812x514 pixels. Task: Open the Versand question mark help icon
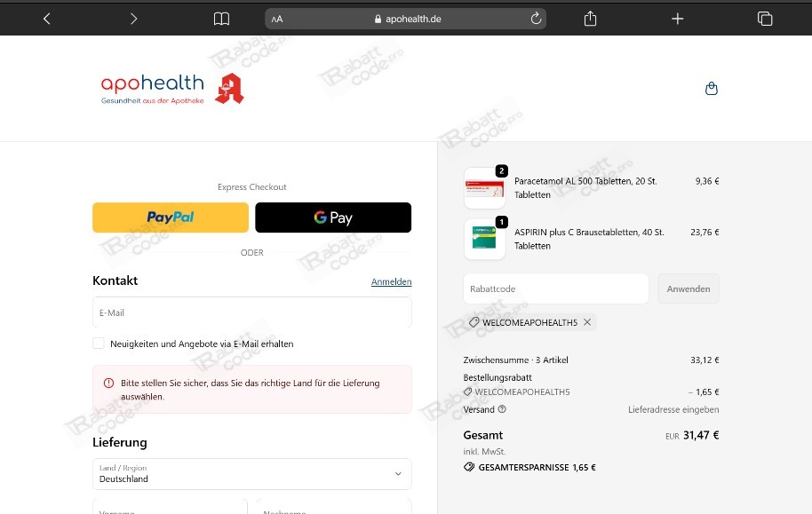click(x=502, y=409)
